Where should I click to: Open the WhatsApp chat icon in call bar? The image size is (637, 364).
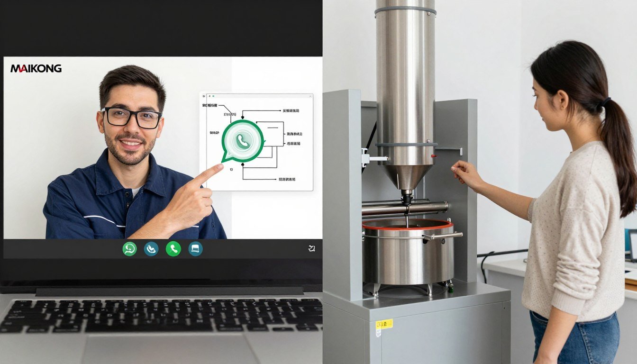click(x=129, y=249)
